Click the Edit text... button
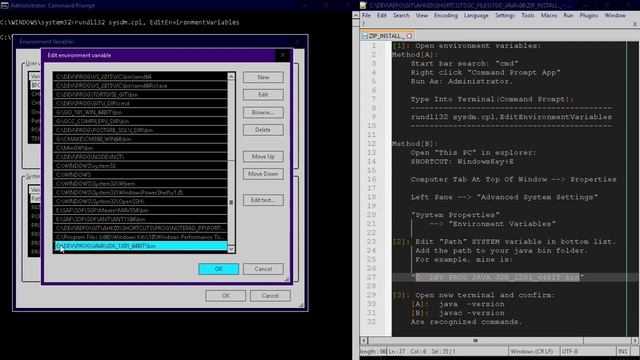640x360 pixels. [x=263, y=200]
